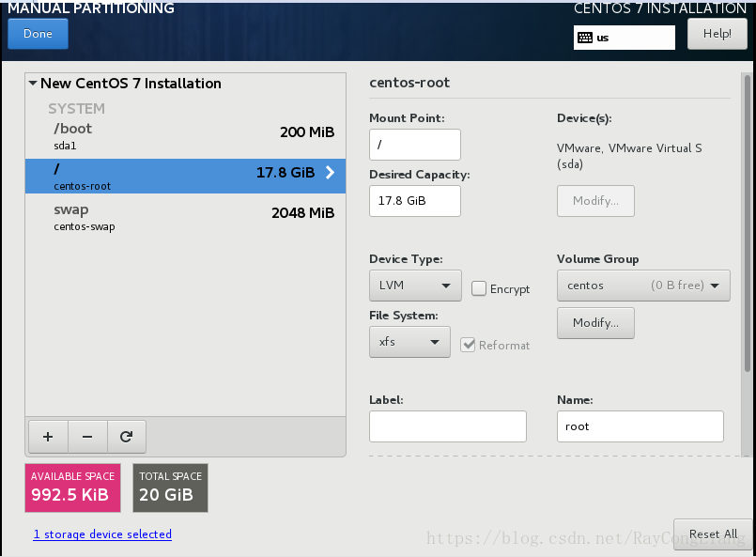Toggle the Encrypt checkbox

(479, 288)
